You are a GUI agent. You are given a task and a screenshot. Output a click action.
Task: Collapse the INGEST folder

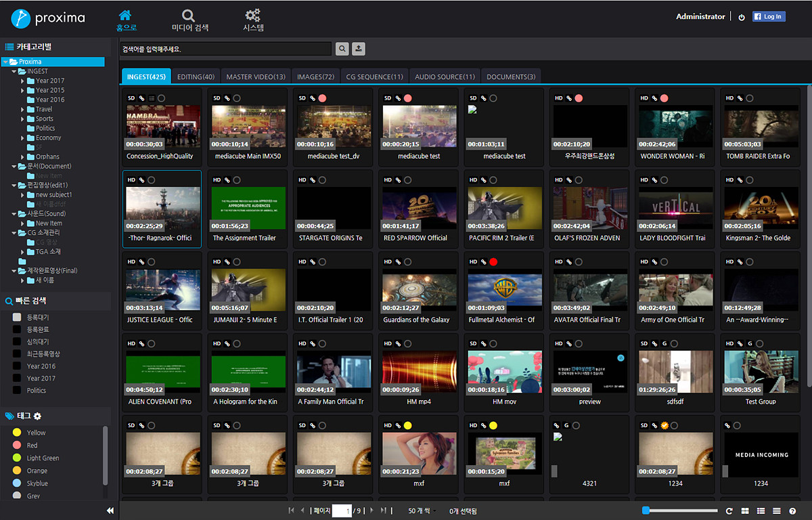(14, 71)
